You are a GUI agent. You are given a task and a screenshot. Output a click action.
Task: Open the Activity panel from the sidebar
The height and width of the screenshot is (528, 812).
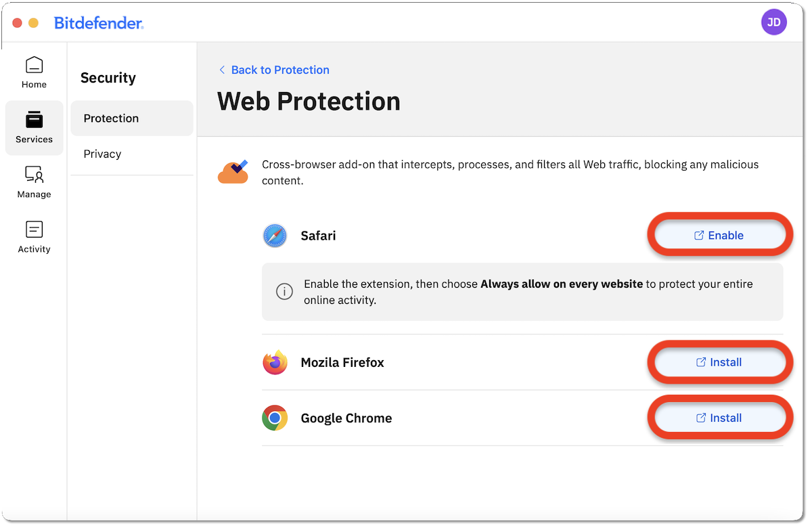[34, 233]
